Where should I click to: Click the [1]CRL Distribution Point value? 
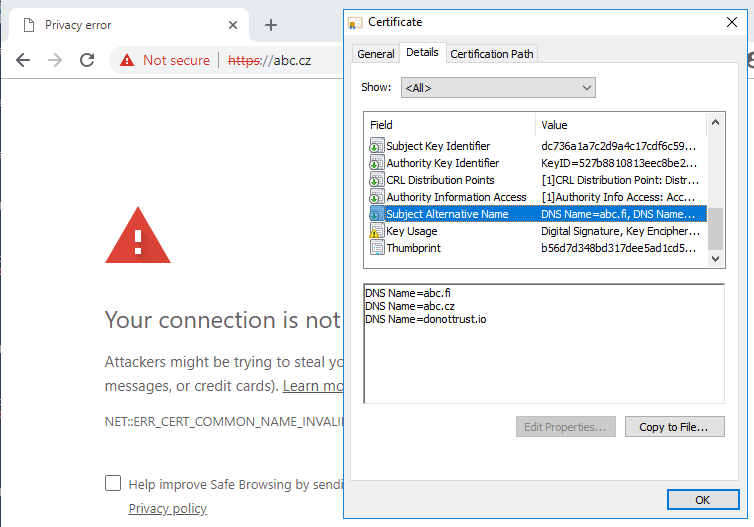620,180
